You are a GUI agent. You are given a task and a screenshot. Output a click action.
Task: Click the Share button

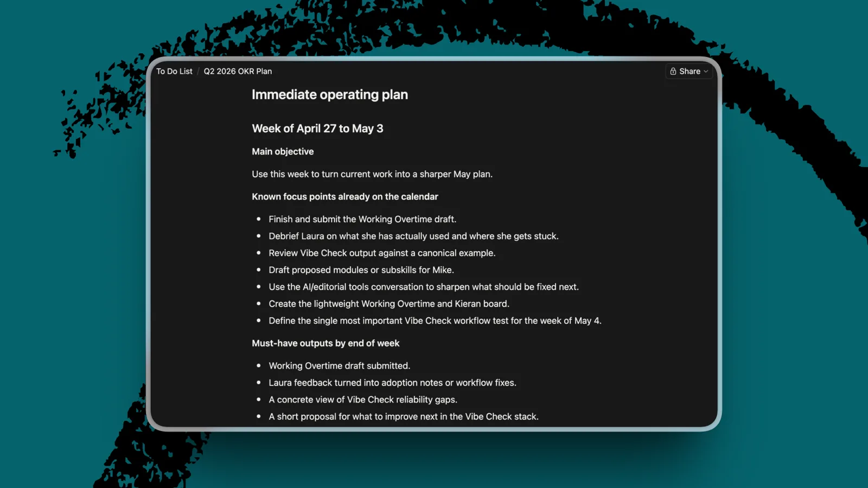[688, 71]
